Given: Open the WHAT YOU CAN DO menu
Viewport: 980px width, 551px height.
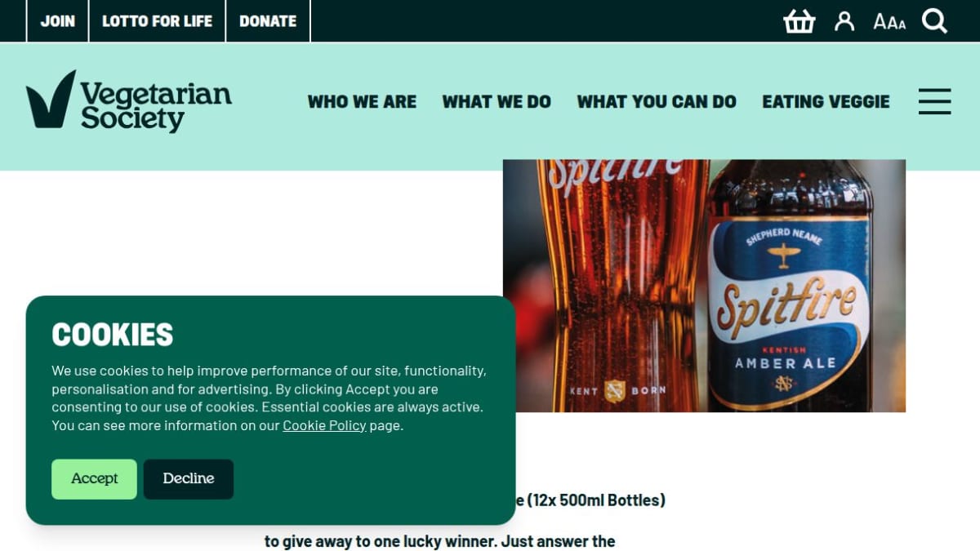Looking at the screenshot, I should click(657, 102).
